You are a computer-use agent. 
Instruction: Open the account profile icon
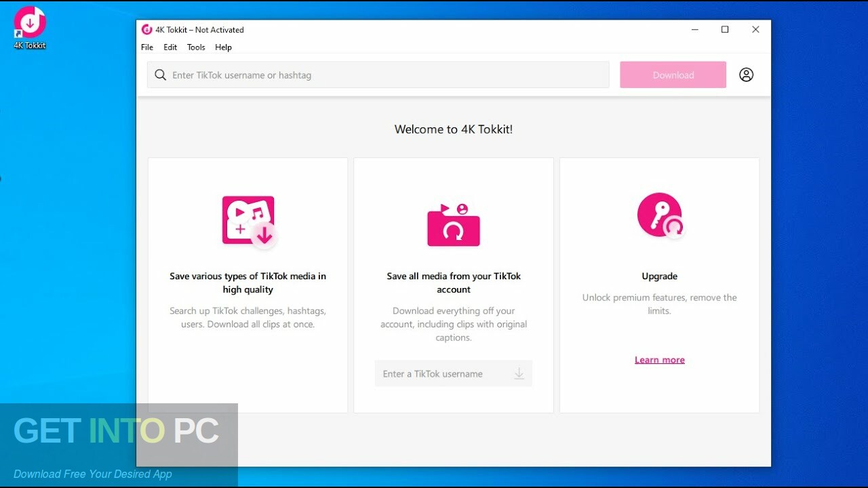746,75
